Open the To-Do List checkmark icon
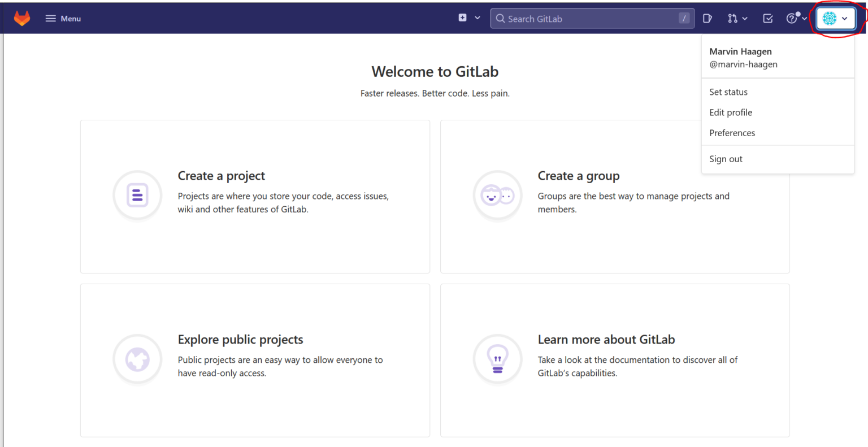The height and width of the screenshot is (447, 868). [767, 18]
